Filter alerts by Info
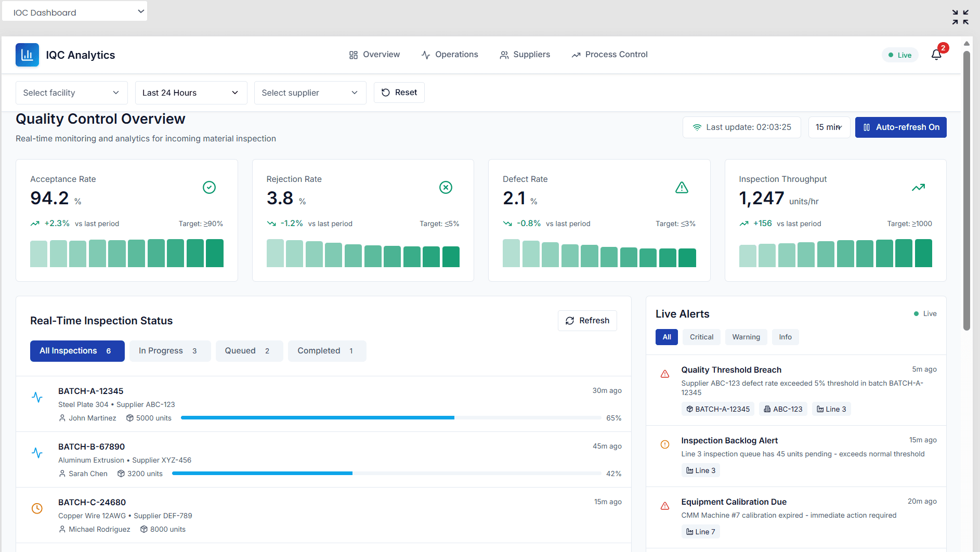The height and width of the screenshot is (552, 980). click(x=785, y=337)
